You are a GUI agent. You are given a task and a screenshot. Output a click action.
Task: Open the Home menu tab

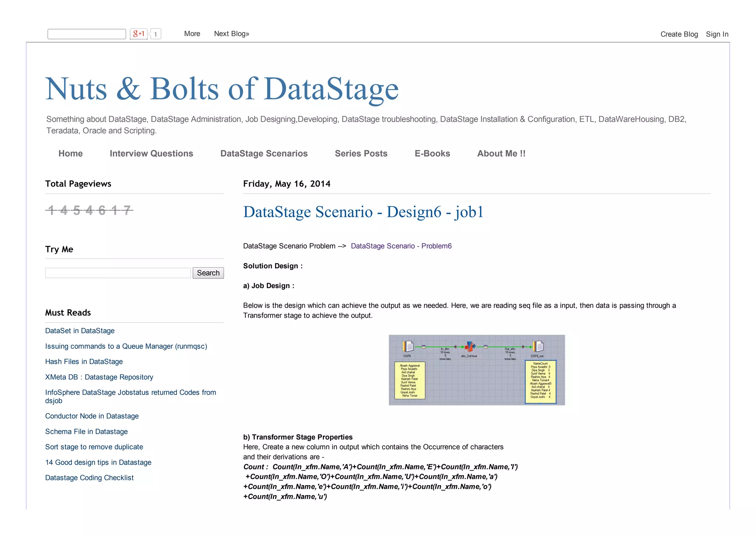[x=71, y=154]
